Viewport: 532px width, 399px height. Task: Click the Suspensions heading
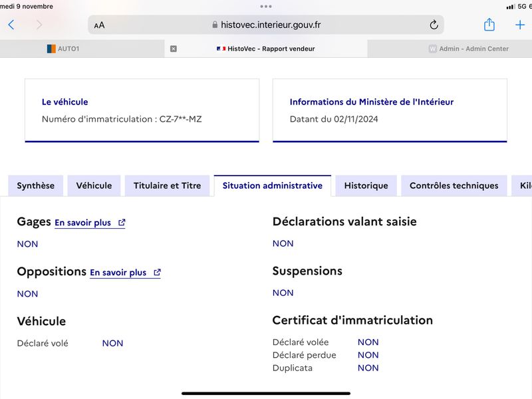307,271
